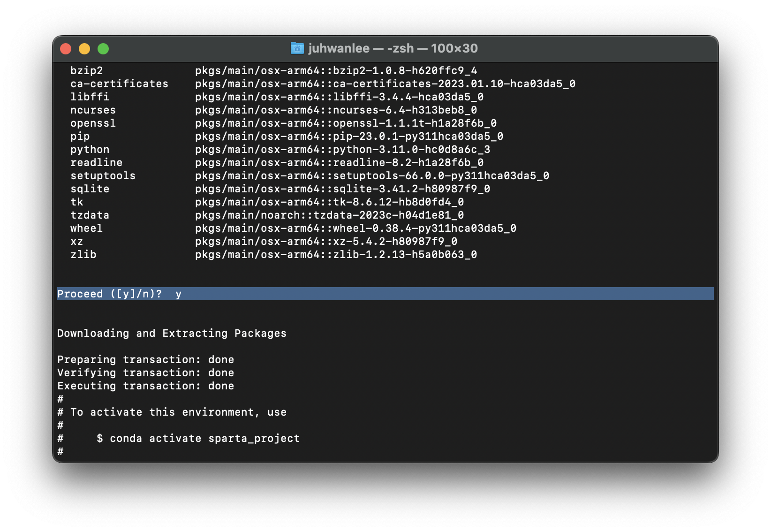Screen dimensions: 771x532
Task: Click 'Executing transaction: done' line
Action: pos(146,386)
